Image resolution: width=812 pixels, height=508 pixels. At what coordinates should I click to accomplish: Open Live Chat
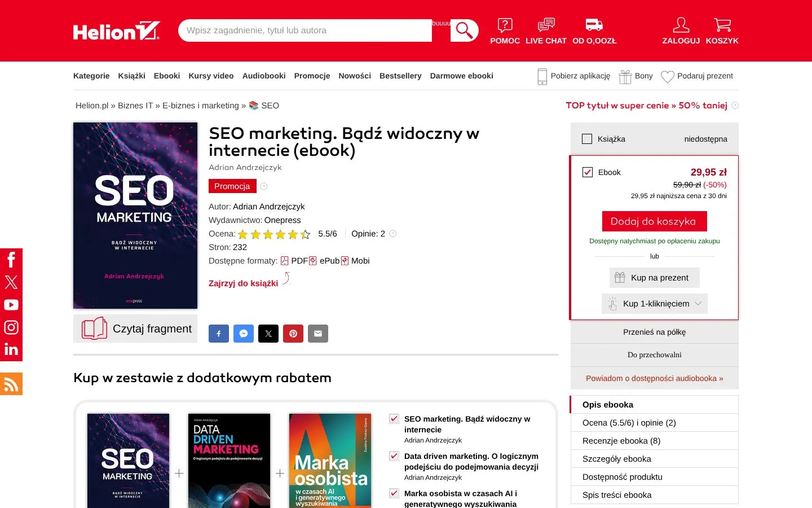546,31
